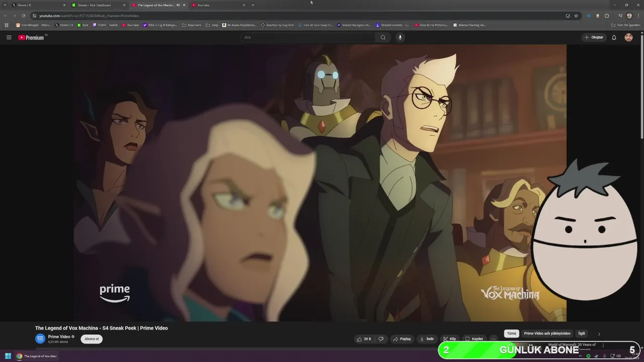Bookmark this page with star icon

click(x=576, y=16)
